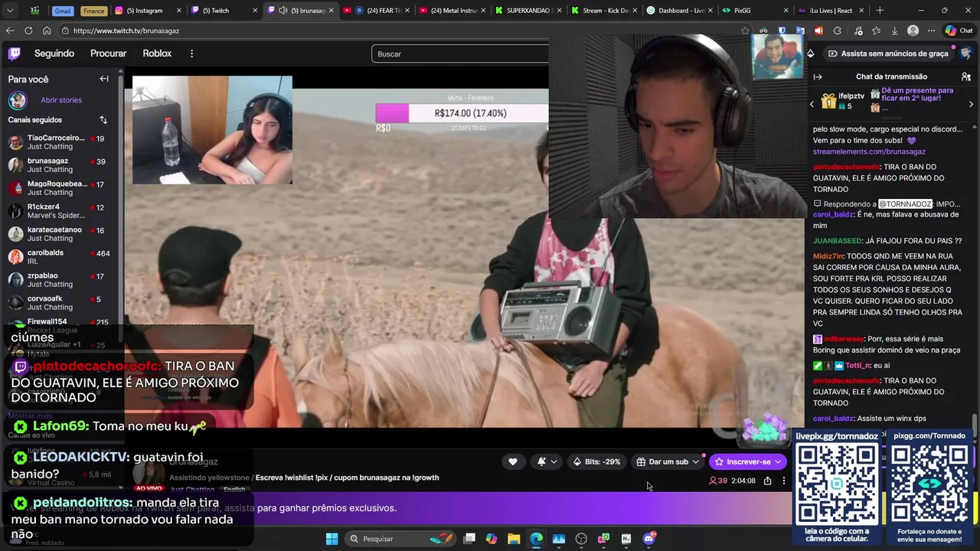
Task: Click 'Bits: -29%' button
Action: coord(596,461)
